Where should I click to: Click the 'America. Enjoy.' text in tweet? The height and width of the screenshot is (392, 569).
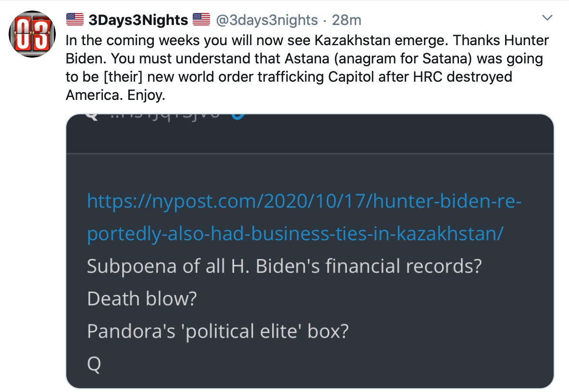coord(115,95)
